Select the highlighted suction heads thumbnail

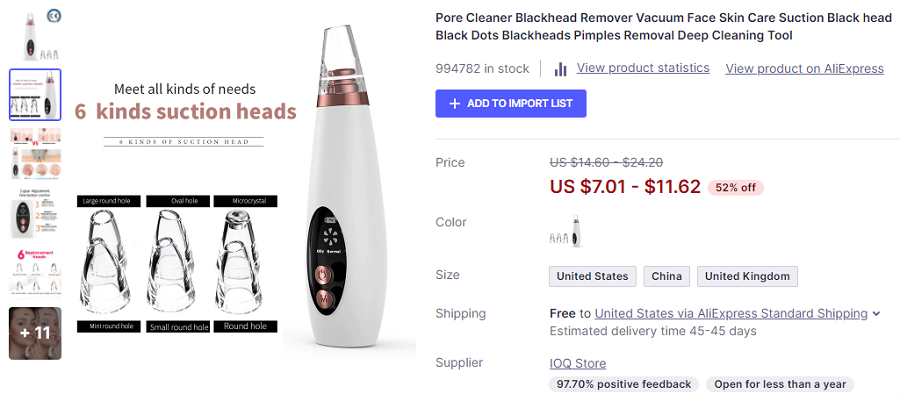click(x=35, y=95)
